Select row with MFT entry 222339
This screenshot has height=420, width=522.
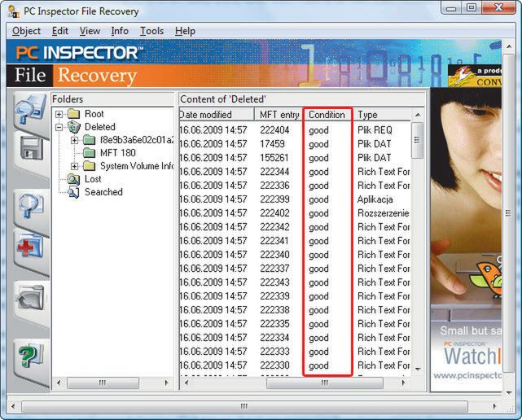tap(295, 296)
